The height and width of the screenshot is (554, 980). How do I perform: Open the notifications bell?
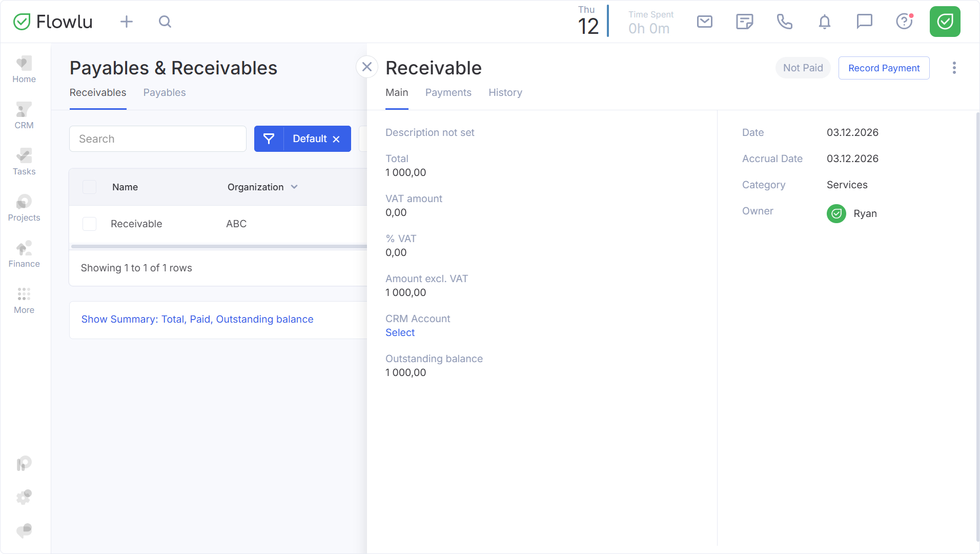(x=824, y=22)
